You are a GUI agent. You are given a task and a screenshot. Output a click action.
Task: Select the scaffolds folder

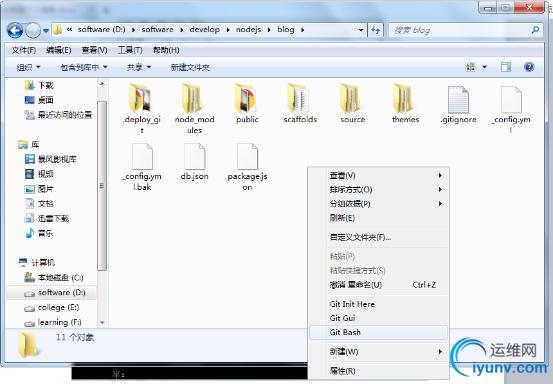coord(300,104)
